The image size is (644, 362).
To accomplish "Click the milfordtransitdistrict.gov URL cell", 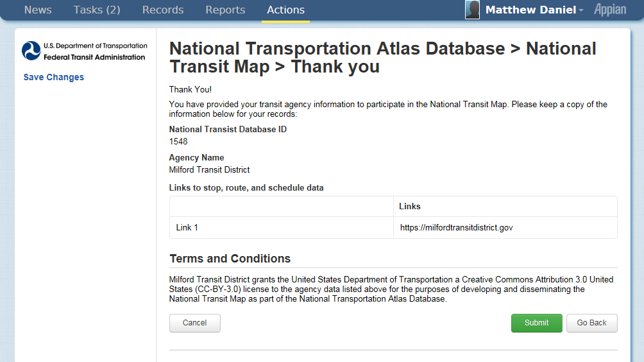I will pyautogui.click(x=456, y=228).
